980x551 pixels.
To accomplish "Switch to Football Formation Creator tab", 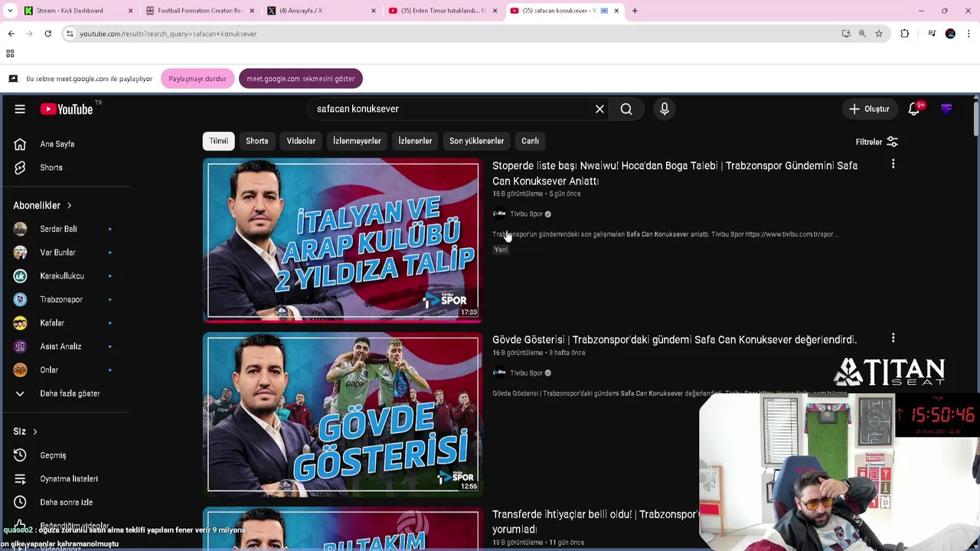I will (201, 11).
